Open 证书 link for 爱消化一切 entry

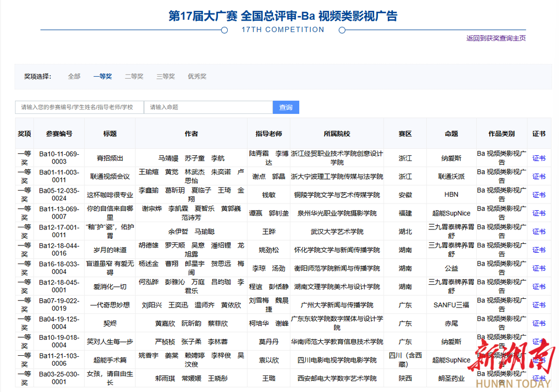coord(539,286)
